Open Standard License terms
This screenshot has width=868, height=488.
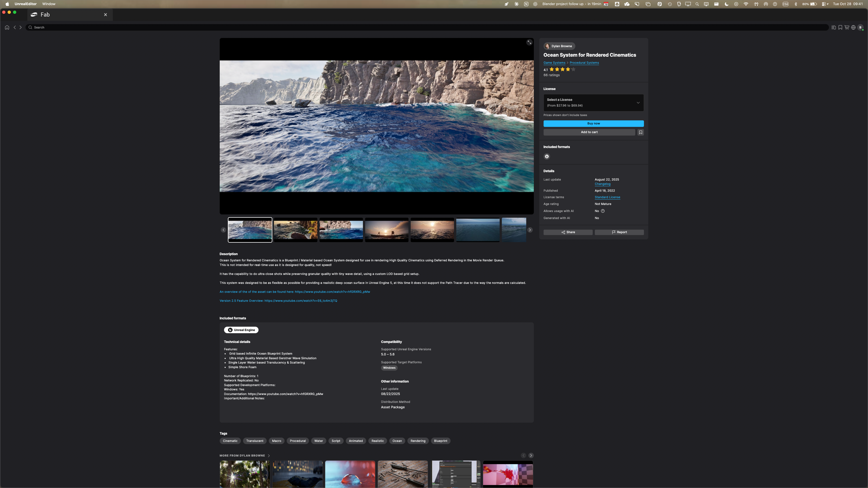coord(607,197)
